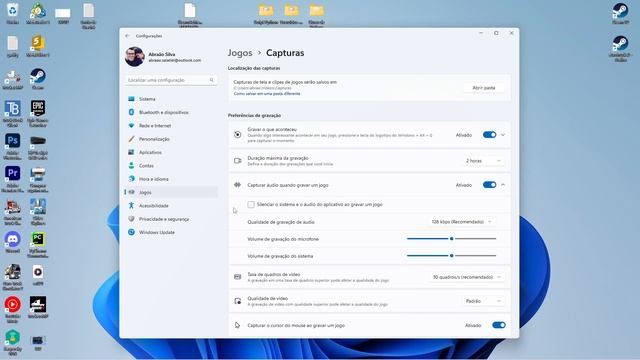The width and height of the screenshot is (640, 360).
Task: Open the 2 horas max duration dropdown
Action: (x=483, y=161)
